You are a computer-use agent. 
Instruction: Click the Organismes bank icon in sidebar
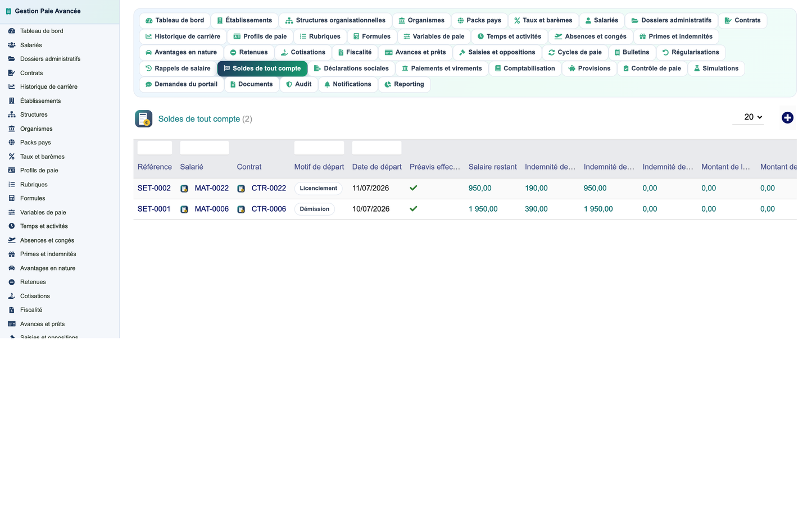click(x=12, y=129)
